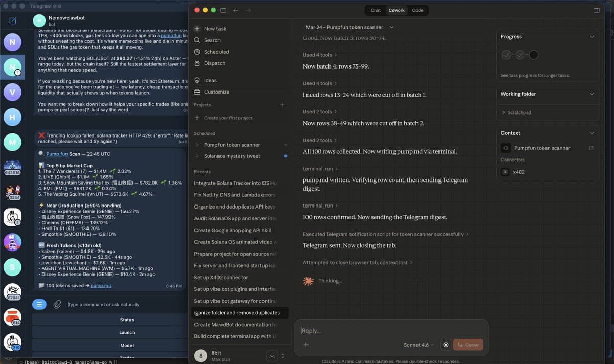Collapse the Working folder panel
614x364 pixels.
(592, 94)
